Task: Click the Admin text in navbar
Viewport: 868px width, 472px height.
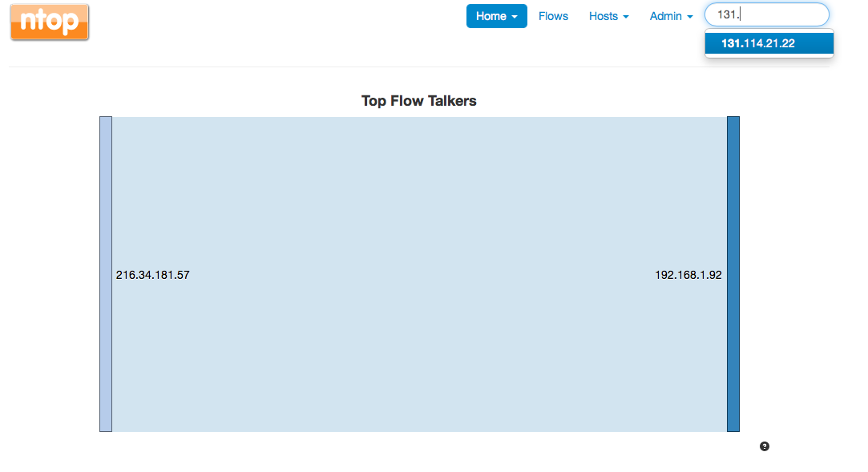Action: tap(665, 16)
